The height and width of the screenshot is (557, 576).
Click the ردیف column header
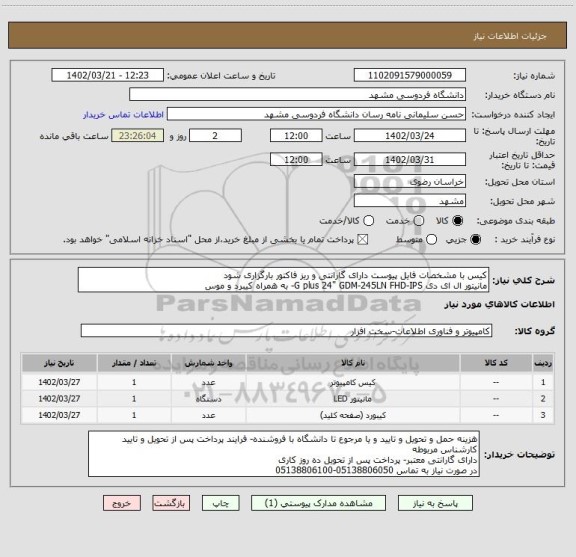pyautogui.click(x=543, y=363)
